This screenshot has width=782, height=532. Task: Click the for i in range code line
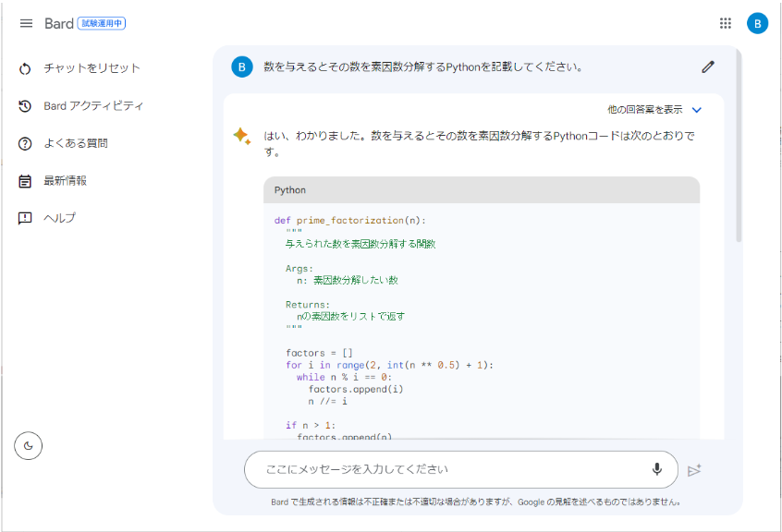389,365
